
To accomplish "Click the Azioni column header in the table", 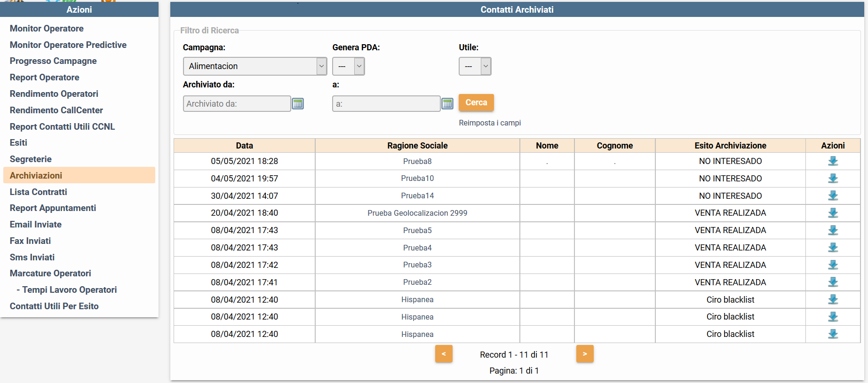I will click(833, 146).
